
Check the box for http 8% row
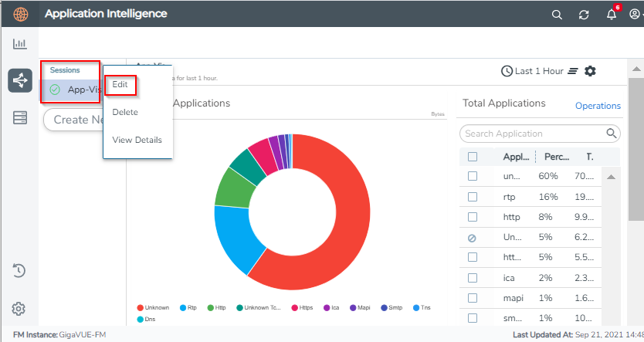[473, 217]
